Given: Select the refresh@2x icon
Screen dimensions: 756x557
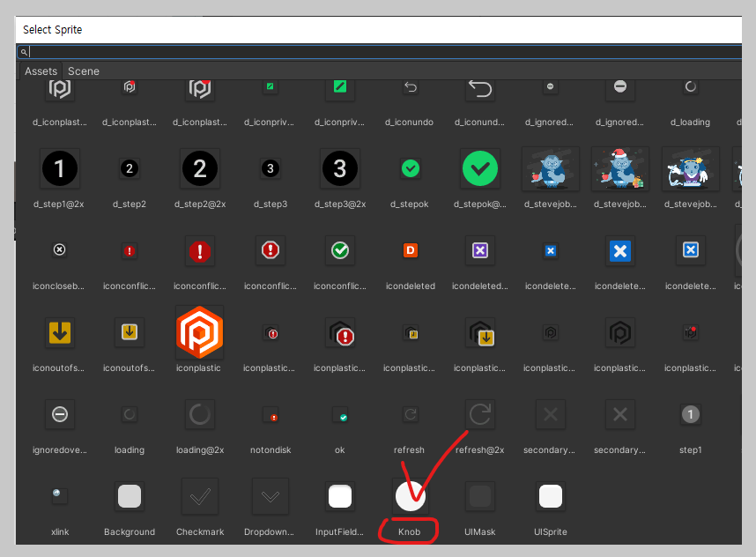Looking at the screenshot, I should click(x=480, y=414).
